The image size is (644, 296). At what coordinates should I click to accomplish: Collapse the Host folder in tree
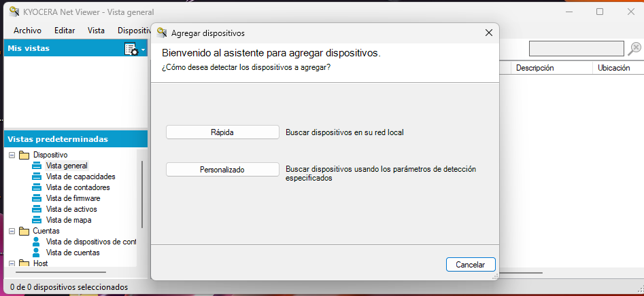point(12,263)
